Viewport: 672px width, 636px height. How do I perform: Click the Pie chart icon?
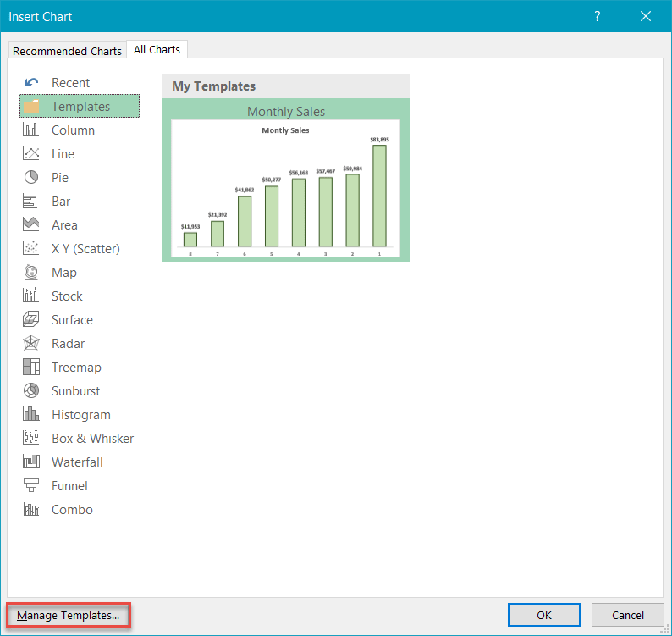30,177
